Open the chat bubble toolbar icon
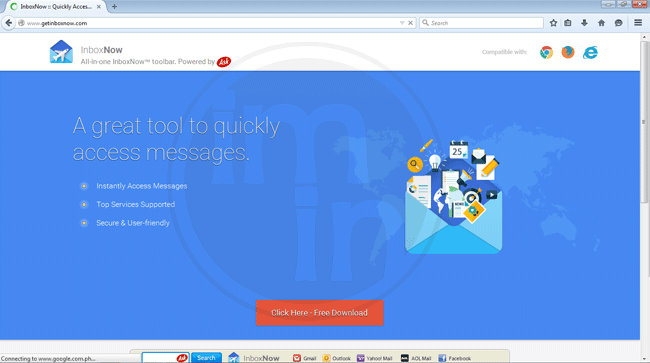 coord(618,23)
